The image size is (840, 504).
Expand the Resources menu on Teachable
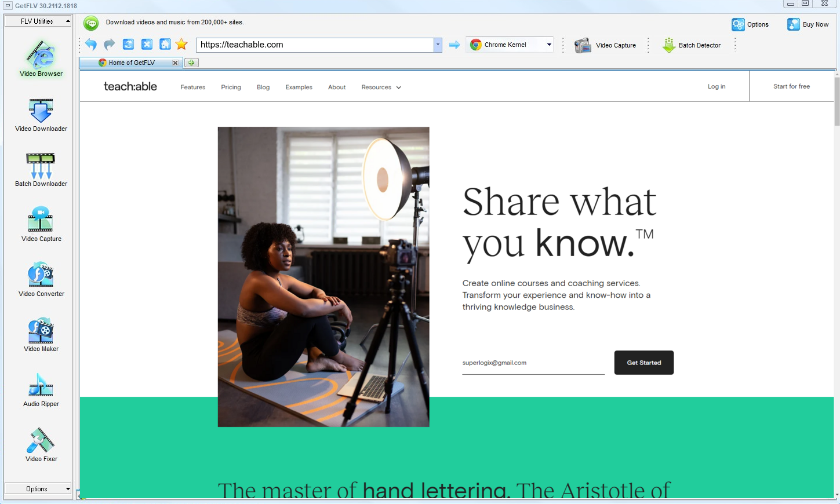[381, 87]
